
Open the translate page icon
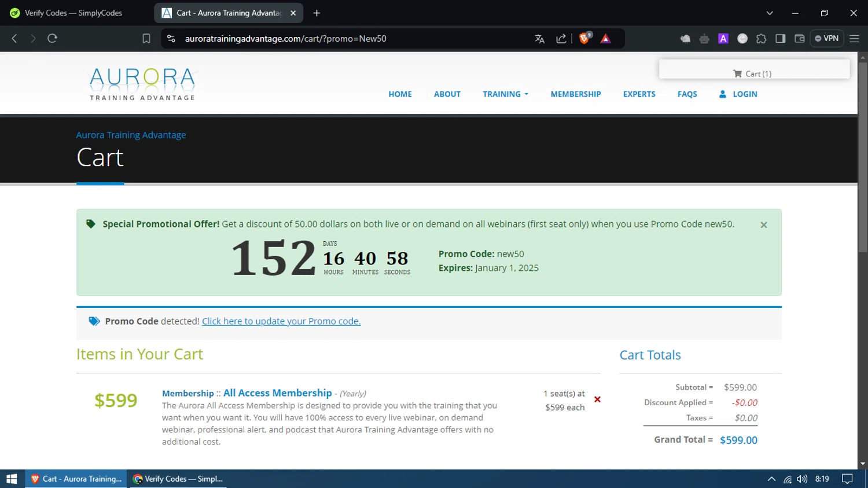point(540,39)
